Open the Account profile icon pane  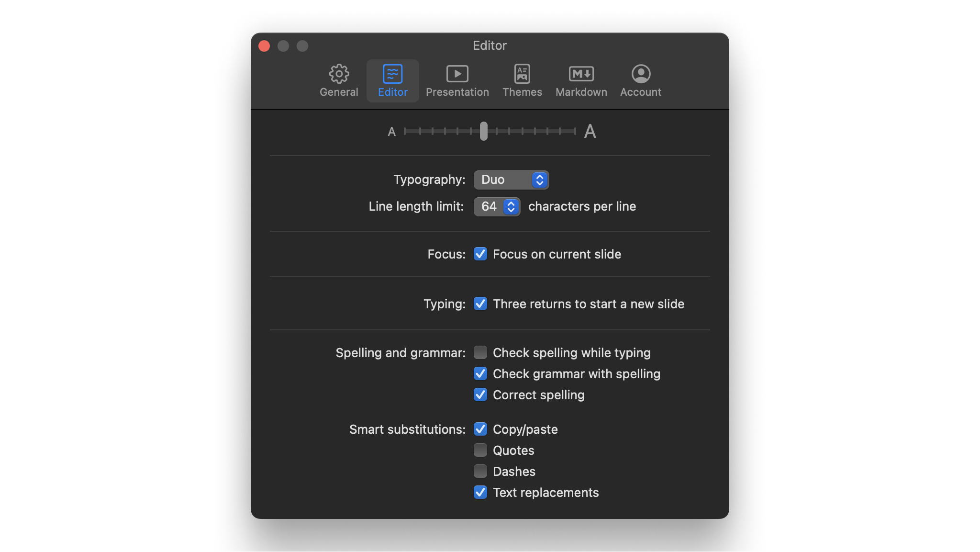[x=641, y=74]
